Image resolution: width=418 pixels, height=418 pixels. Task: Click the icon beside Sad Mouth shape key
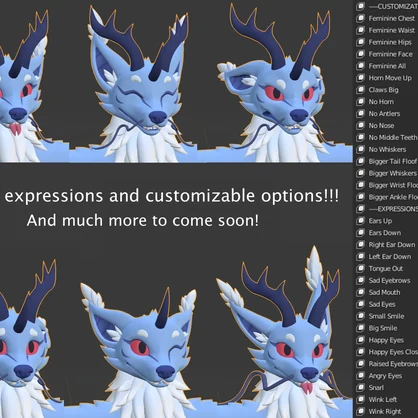point(360,292)
